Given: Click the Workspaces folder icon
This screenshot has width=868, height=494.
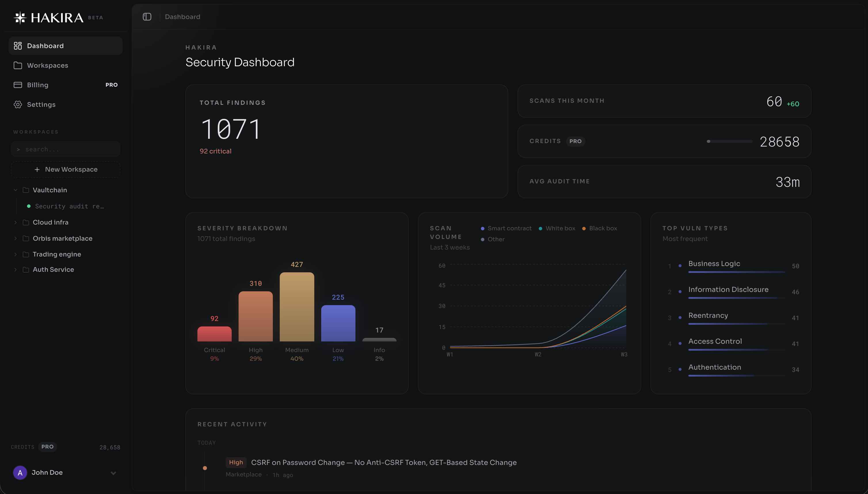Looking at the screenshot, I should (x=18, y=65).
